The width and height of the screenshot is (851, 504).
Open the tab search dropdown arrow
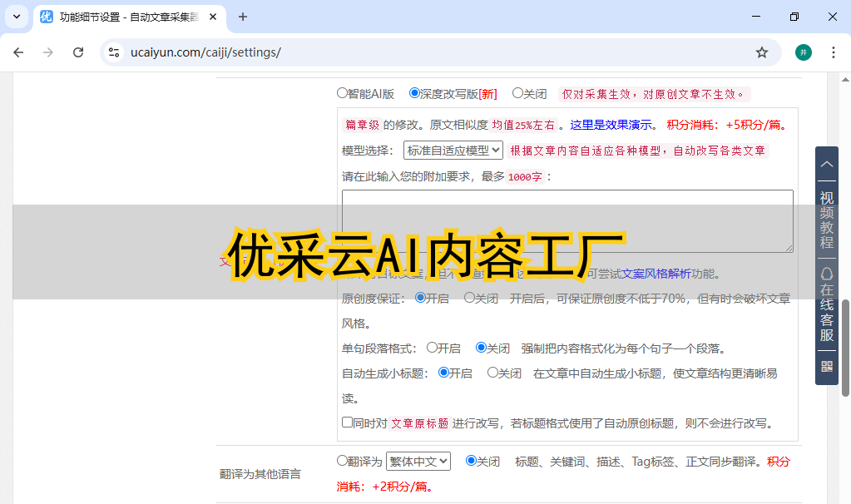(x=16, y=17)
